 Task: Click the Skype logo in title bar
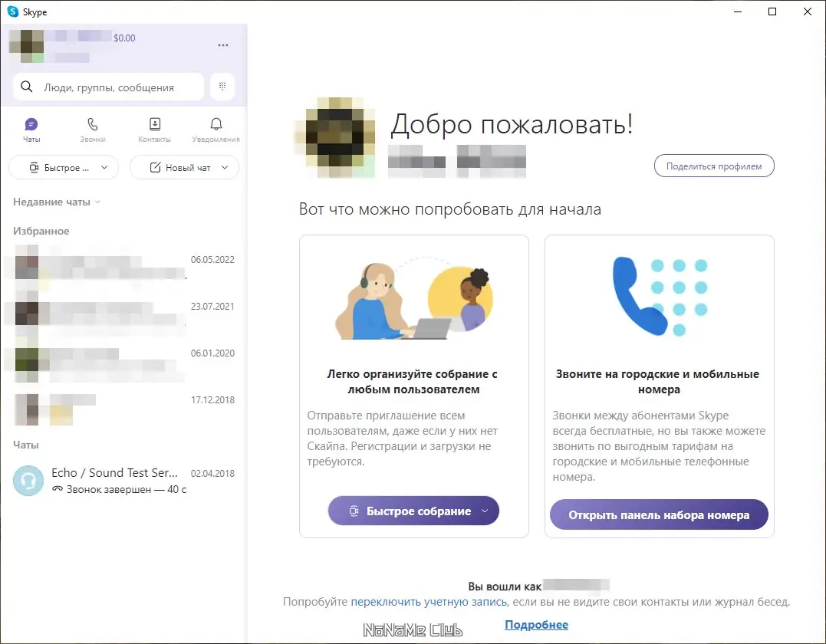coord(12,11)
